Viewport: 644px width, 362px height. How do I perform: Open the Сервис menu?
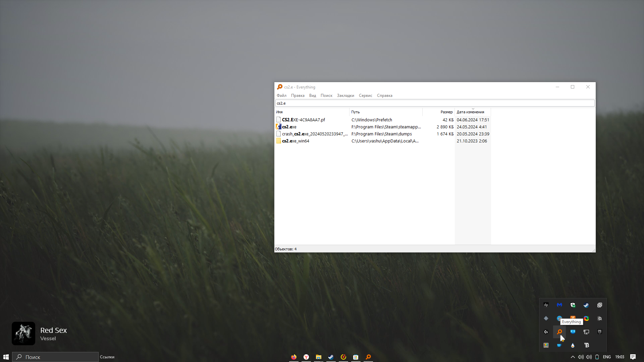pyautogui.click(x=365, y=96)
